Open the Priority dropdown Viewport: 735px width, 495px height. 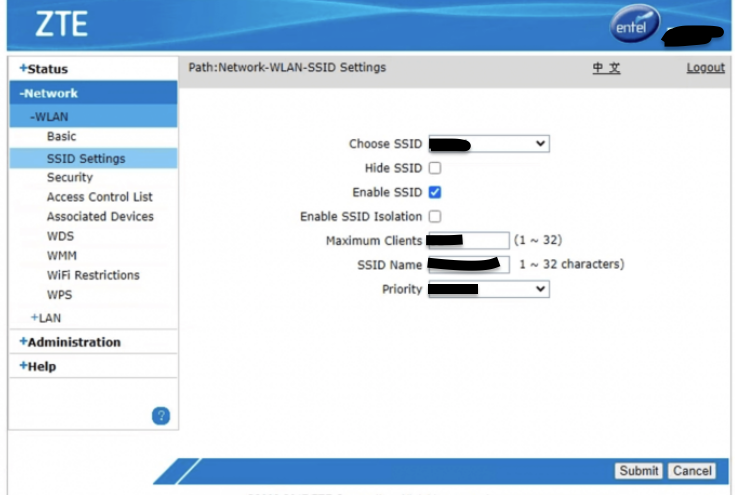pos(489,289)
